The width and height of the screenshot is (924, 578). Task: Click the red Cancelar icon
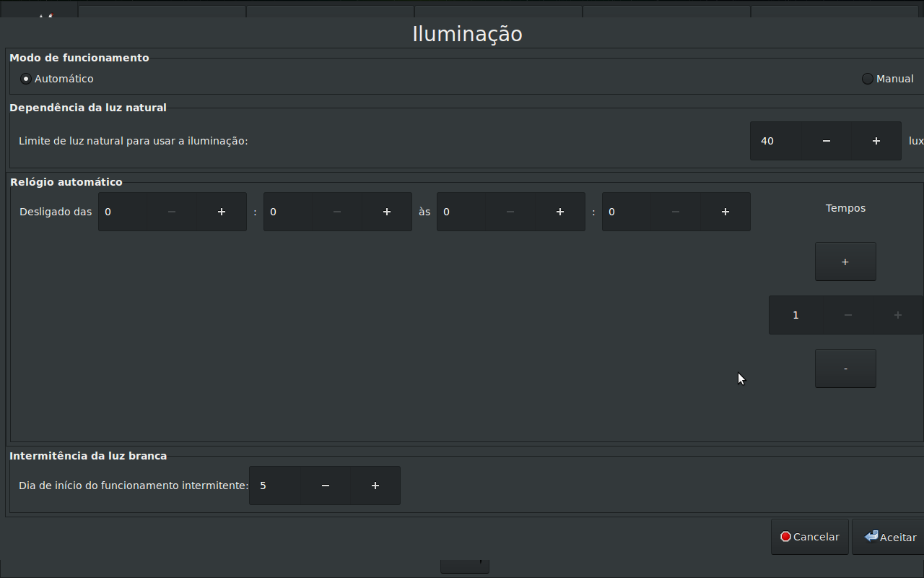[x=785, y=537]
